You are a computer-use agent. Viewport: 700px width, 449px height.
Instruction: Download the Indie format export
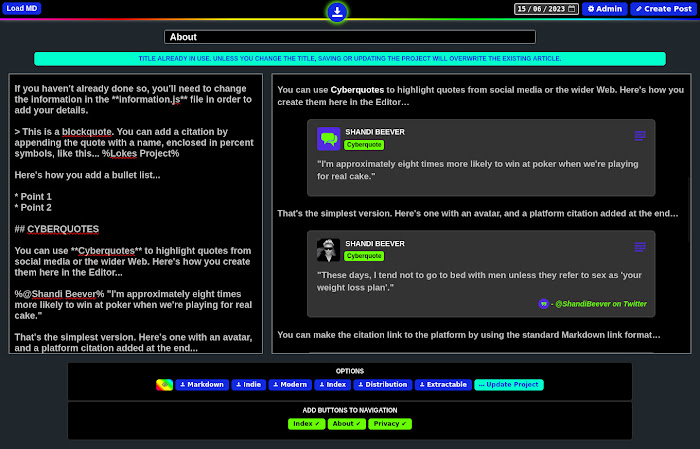click(250, 385)
